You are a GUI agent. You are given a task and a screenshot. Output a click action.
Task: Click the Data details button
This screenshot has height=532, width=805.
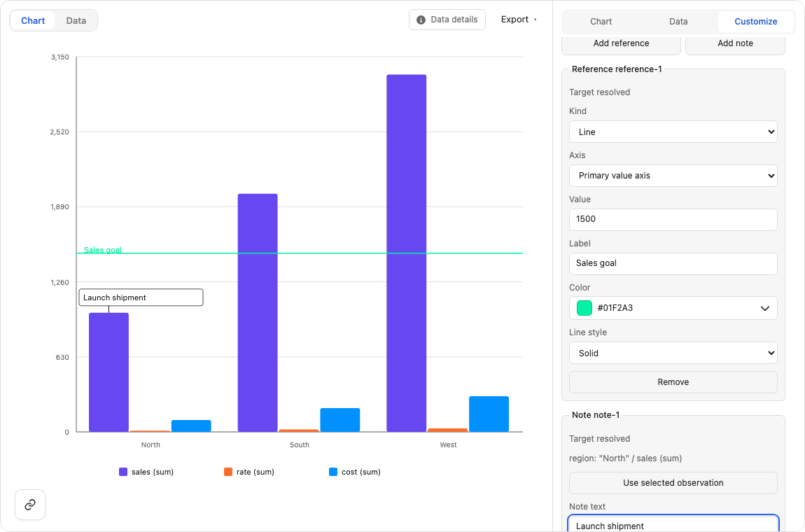tap(447, 20)
